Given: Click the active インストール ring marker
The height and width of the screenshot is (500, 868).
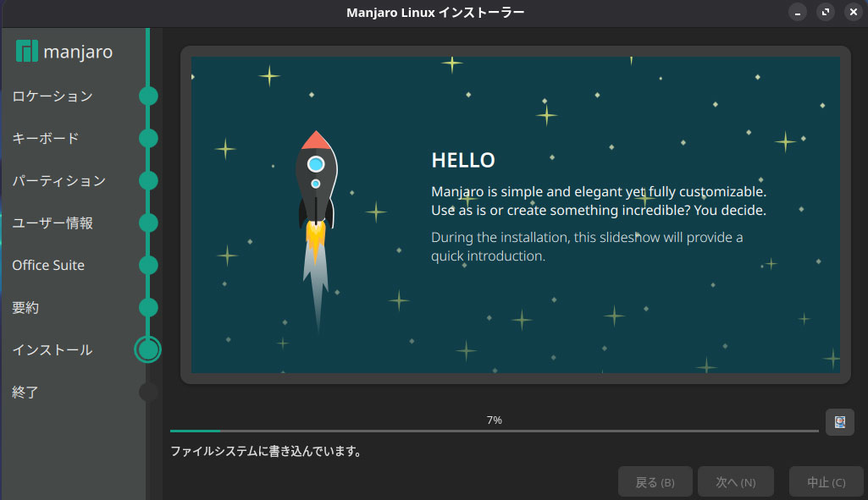Looking at the screenshot, I should click(148, 349).
